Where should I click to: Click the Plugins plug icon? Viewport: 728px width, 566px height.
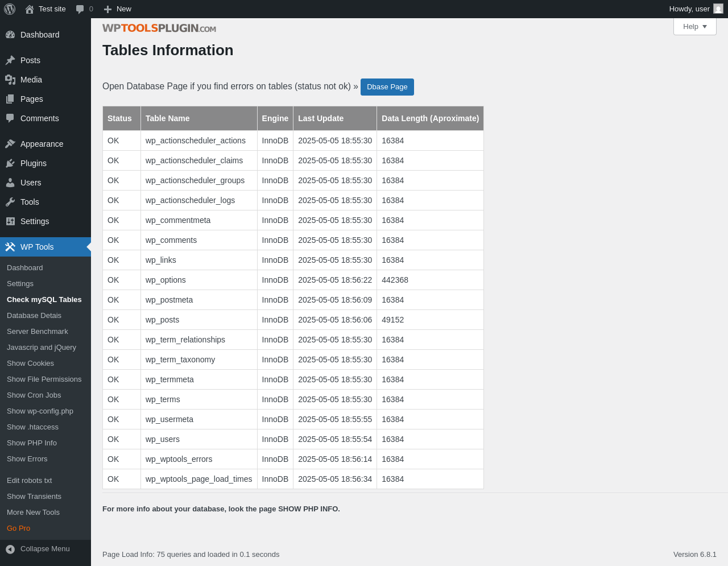point(10,163)
